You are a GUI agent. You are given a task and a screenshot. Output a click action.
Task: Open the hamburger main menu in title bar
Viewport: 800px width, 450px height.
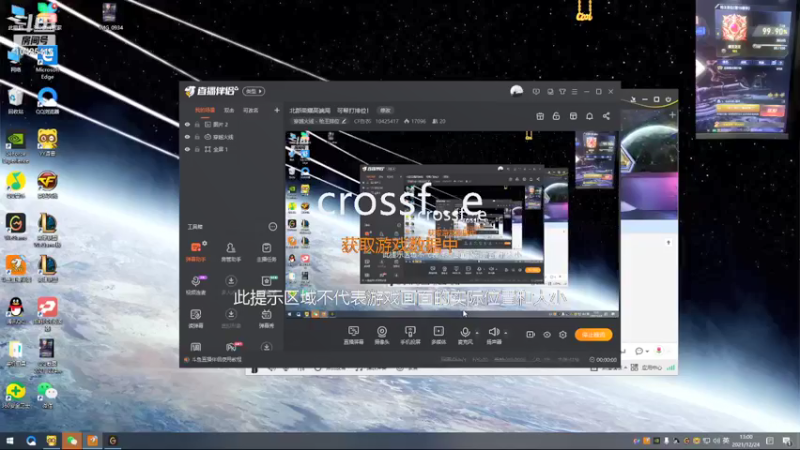click(x=574, y=92)
